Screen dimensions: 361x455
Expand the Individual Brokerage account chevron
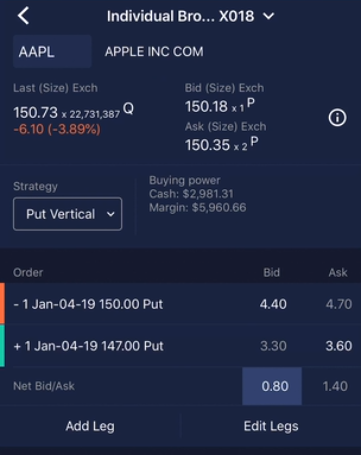pos(269,16)
